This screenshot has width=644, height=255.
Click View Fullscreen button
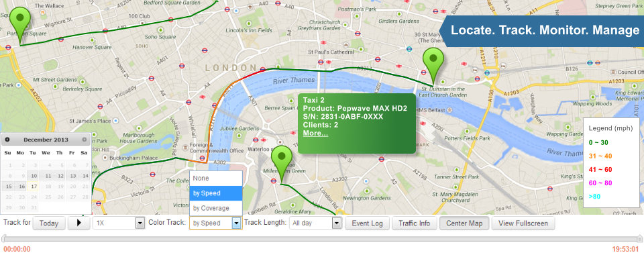pos(523,223)
